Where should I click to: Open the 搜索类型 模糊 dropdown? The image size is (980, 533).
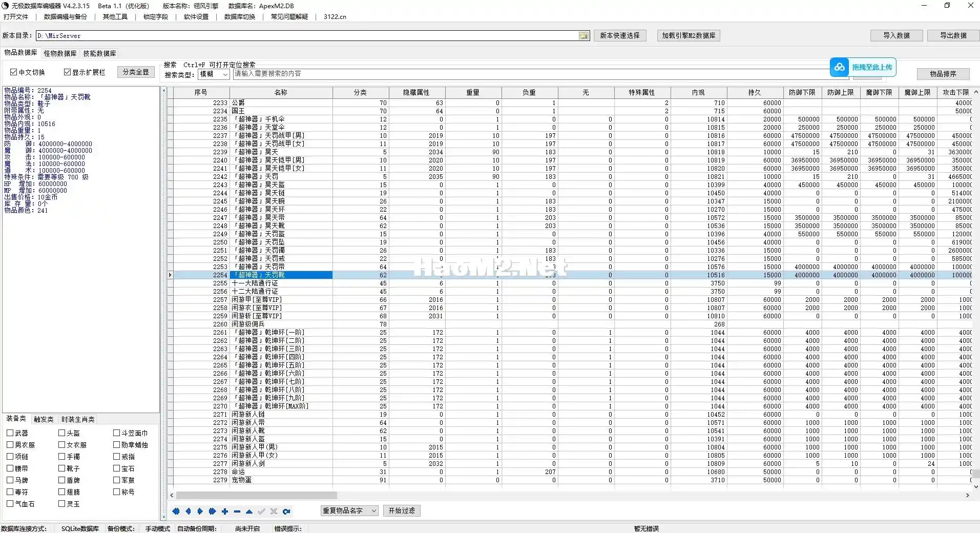pos(213,74)
